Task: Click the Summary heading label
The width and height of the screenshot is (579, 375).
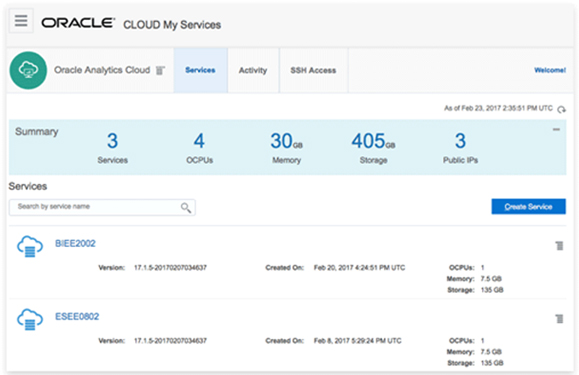Action: [37, 132]
